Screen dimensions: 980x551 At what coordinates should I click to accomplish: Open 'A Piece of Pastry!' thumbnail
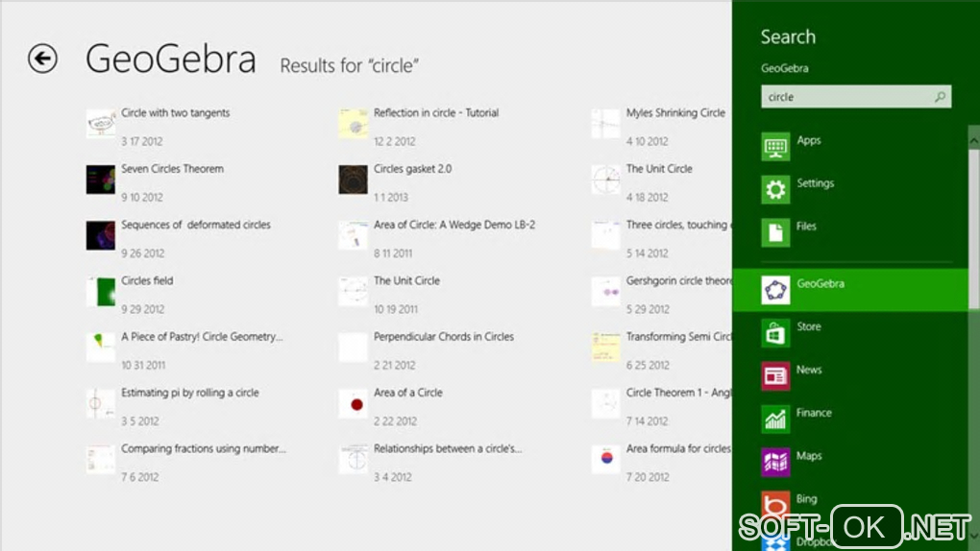point(101,347)
